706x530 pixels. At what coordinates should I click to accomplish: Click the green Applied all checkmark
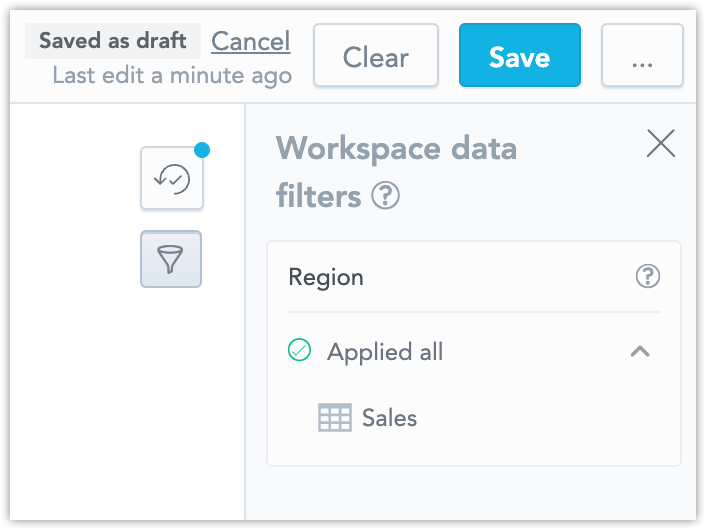pos(299,350)
